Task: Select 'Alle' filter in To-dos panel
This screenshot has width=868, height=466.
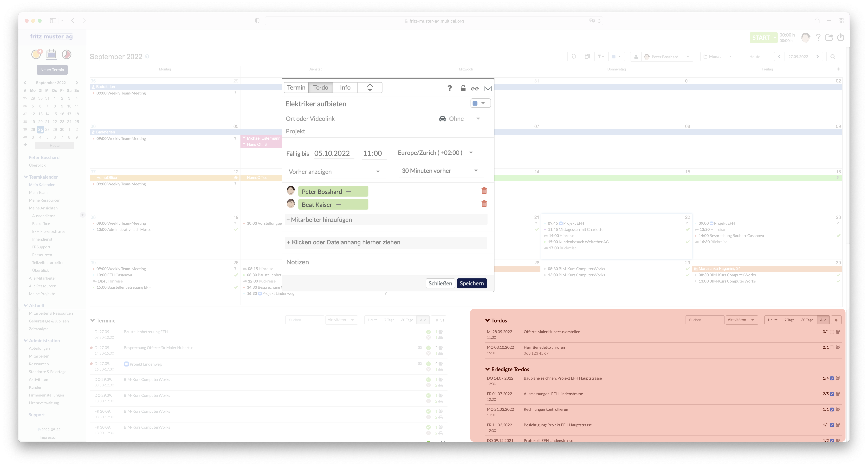Action: 823,320
